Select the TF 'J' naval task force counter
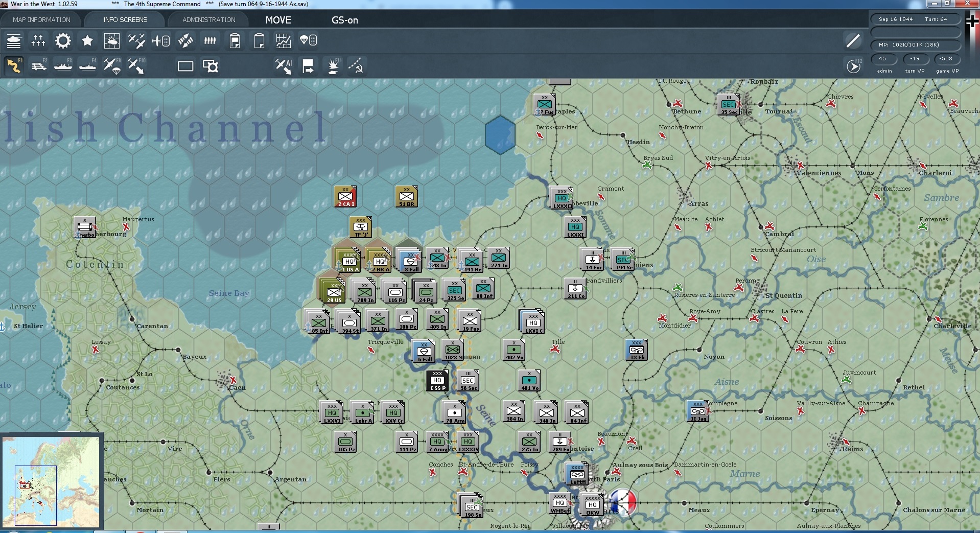 361,227
